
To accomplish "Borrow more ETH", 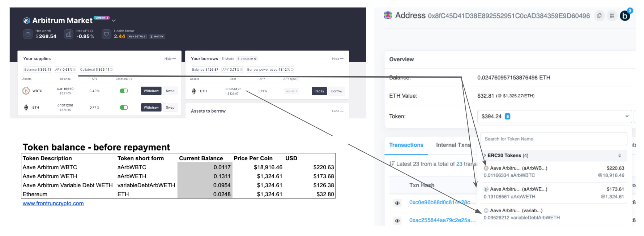I will point(337,91).
